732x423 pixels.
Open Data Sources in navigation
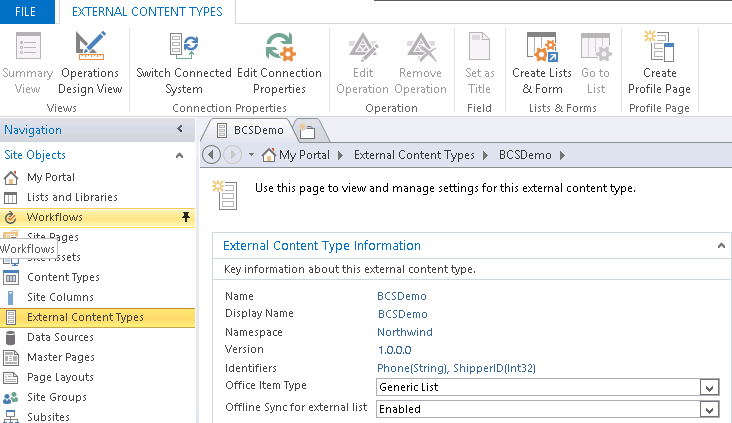[x=60, y=337]
